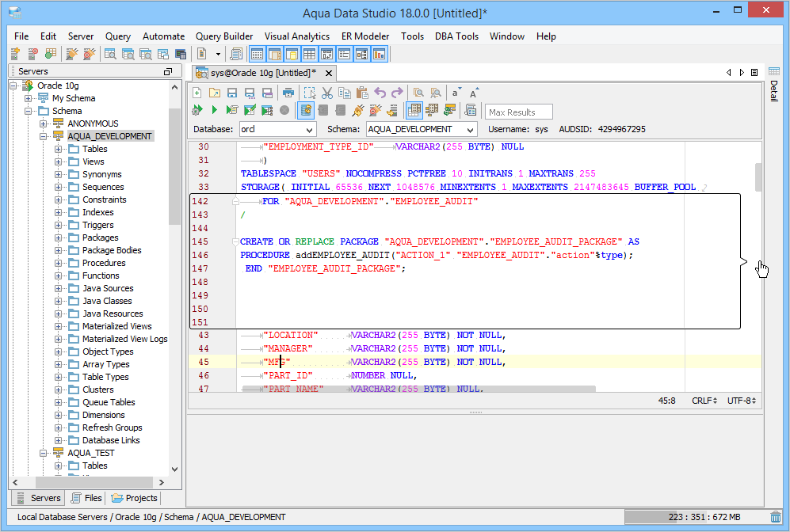
Task: Click the query toolbar Connect plug icon
Action: pyautogui.click(x=358, y=110)
